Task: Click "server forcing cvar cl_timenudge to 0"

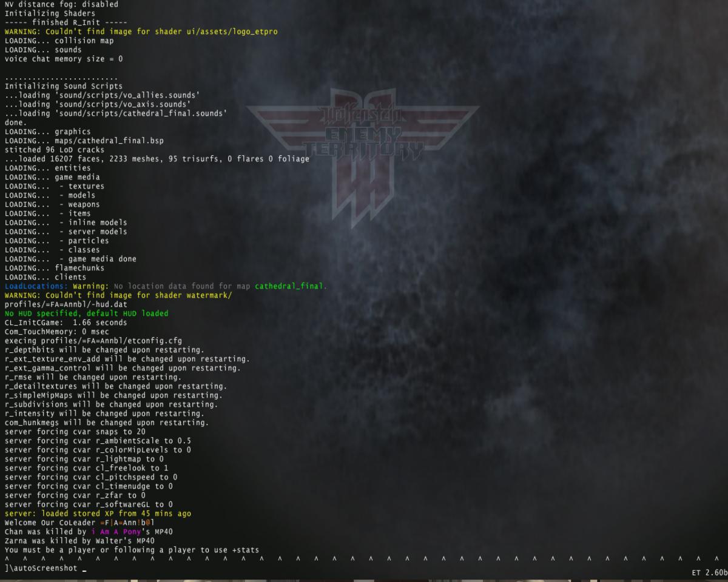Action: pyautogui.click(x=88, y=486)
